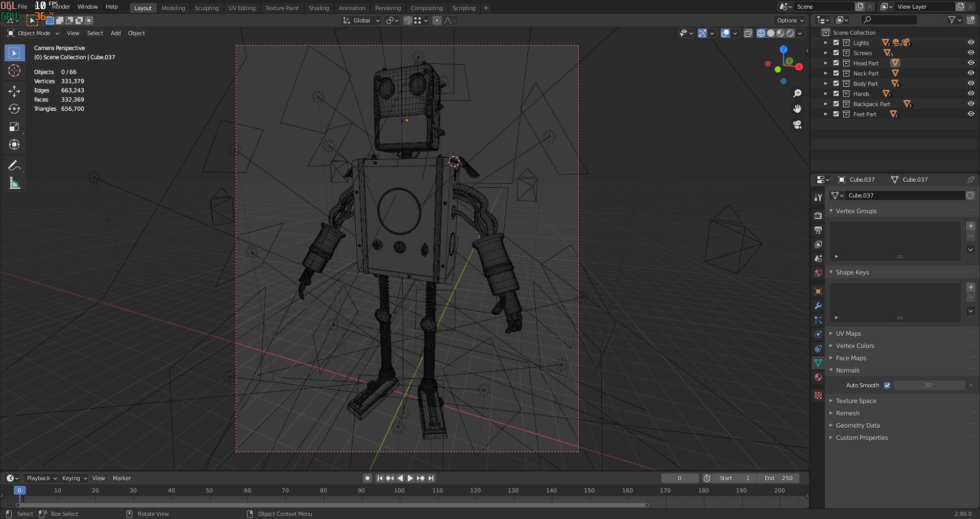980x519 pixels.
Task: Expand the Feet Part collection
Action: 825,114
